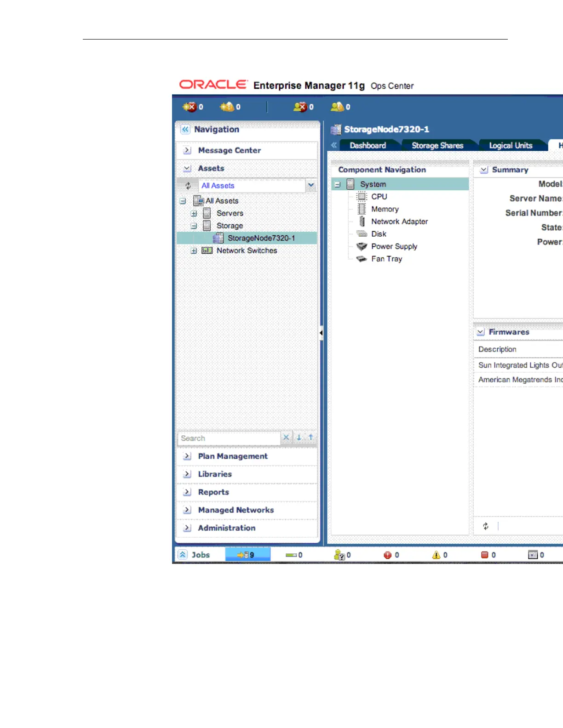Collapse the System component node
563x728 pixels.
tap(337, 185)
